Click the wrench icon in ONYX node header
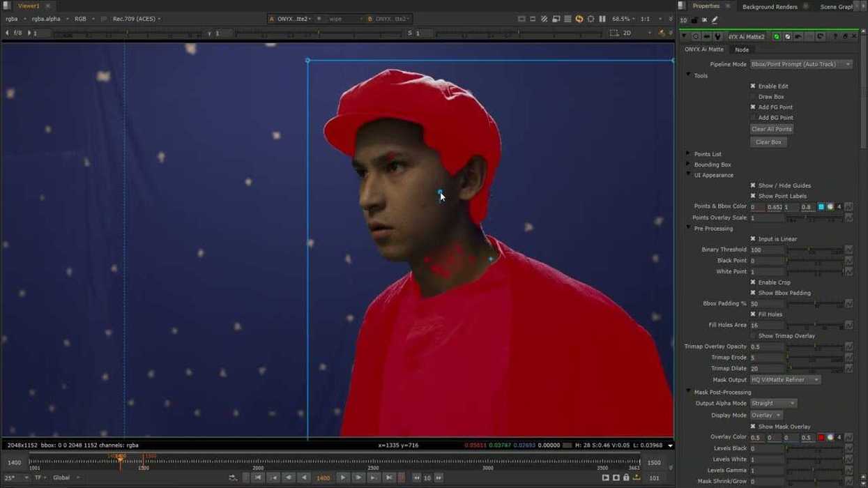The width and height of the screenshot is (868, 488). coord(717,36)
